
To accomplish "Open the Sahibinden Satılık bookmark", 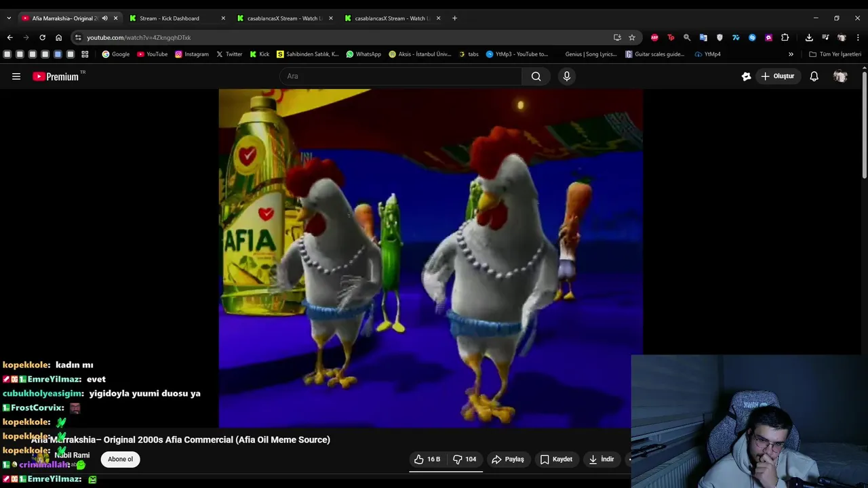I will [x=308, y=54].
